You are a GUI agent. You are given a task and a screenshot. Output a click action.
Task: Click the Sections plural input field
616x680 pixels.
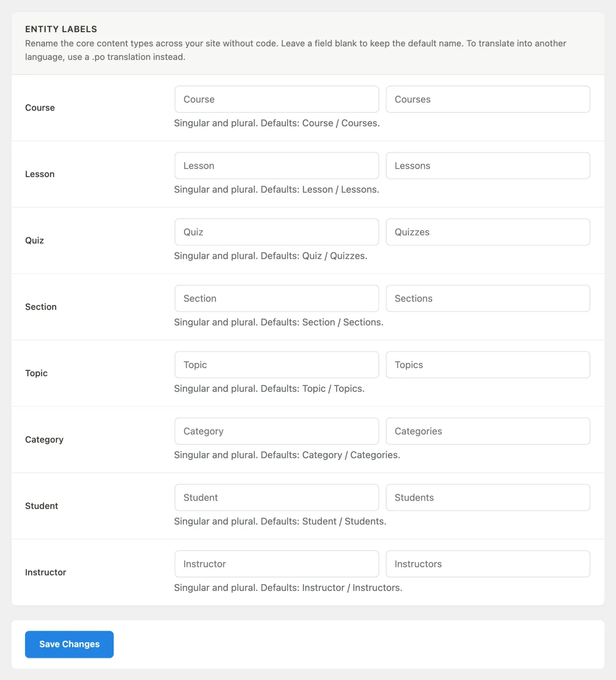point(488,298)
